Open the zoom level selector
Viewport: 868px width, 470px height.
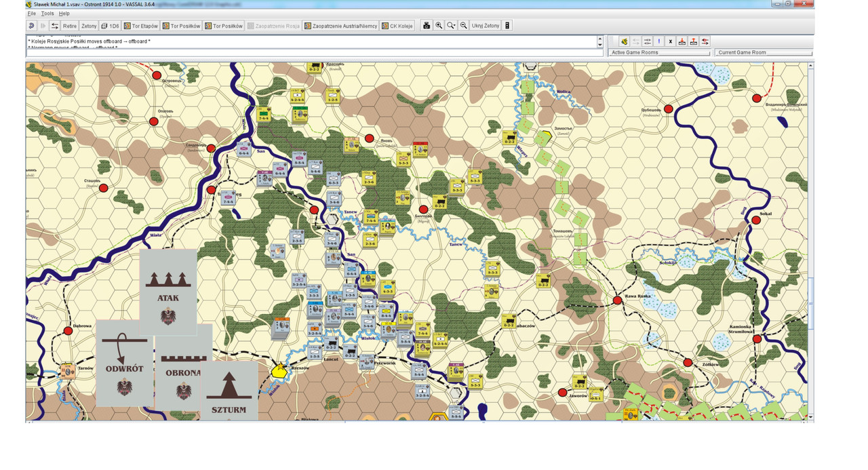coord(451,26)
